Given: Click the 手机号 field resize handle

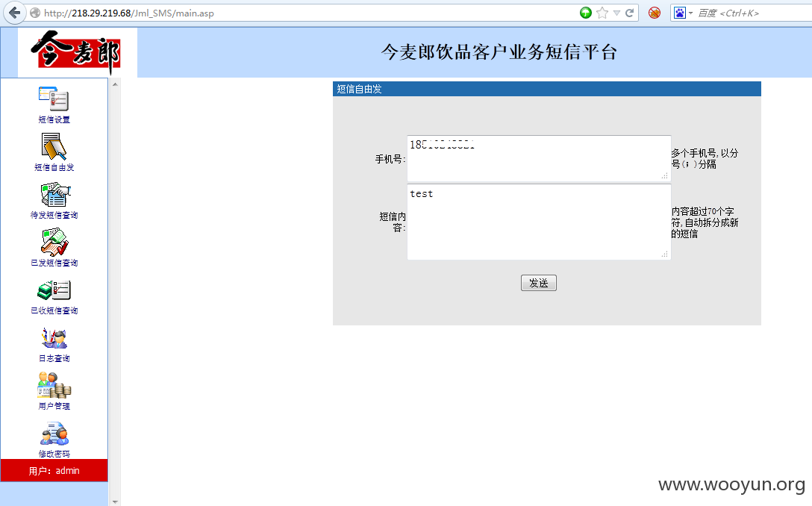Looking at the screenshot, I should [x=665, y=176].
